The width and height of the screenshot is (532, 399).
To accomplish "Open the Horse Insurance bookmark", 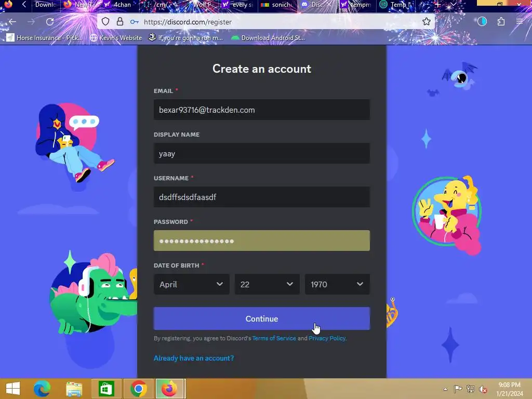I will coord(45,37).
